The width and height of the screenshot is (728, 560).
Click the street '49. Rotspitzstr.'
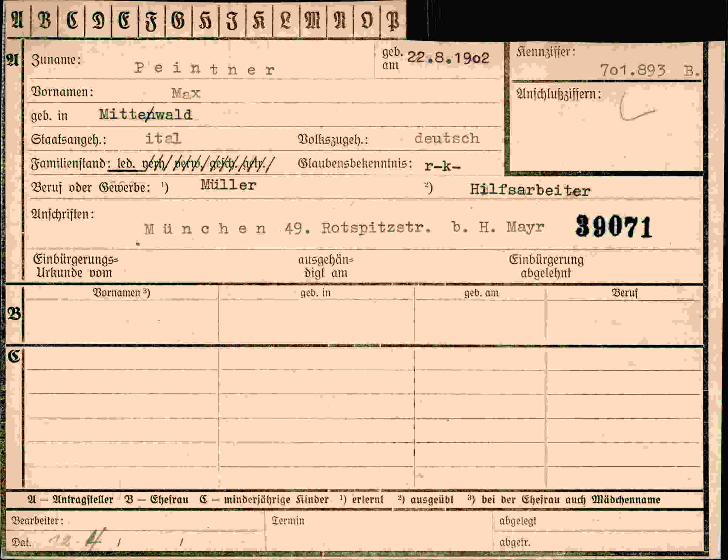pyautogui.click(x=358, y=228)
